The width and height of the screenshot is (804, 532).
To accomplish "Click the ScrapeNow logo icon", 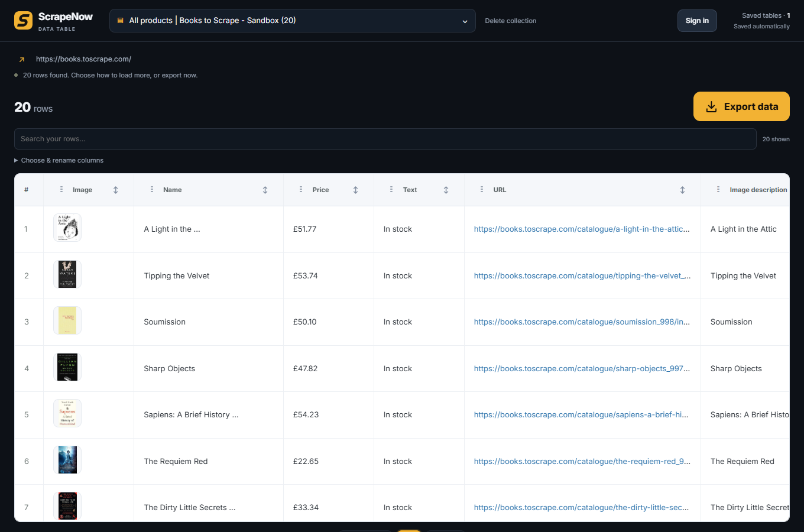I will (24, 20).
